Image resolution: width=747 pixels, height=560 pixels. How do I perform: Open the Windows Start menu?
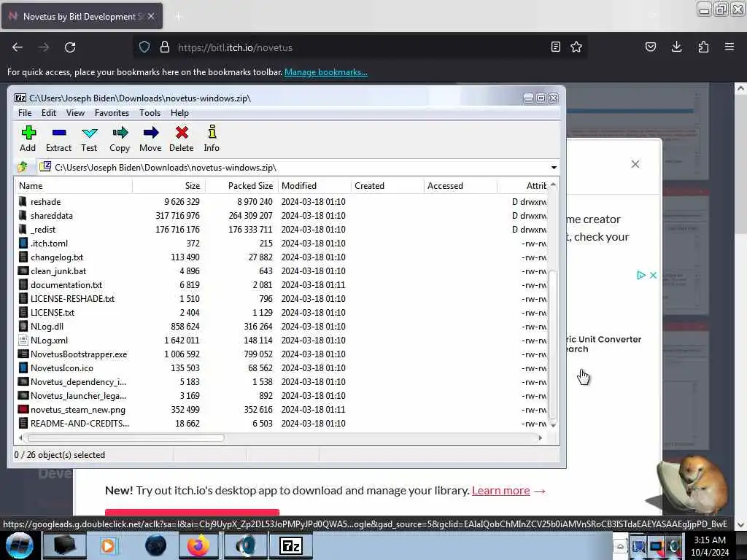[19, 545]
